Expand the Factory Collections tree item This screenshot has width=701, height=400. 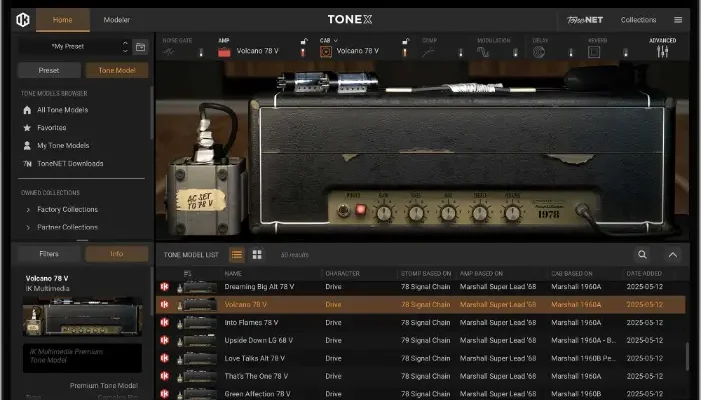(28, 210)
